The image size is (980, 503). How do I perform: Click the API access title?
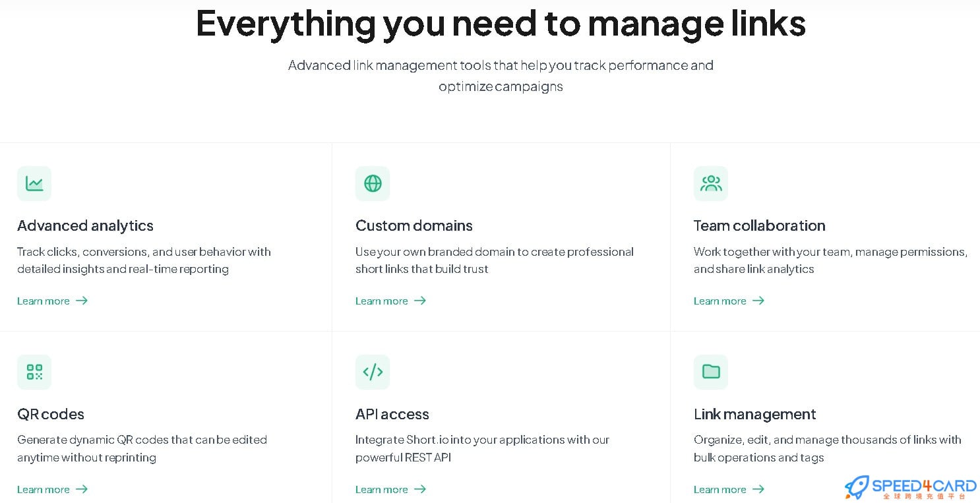392,414
